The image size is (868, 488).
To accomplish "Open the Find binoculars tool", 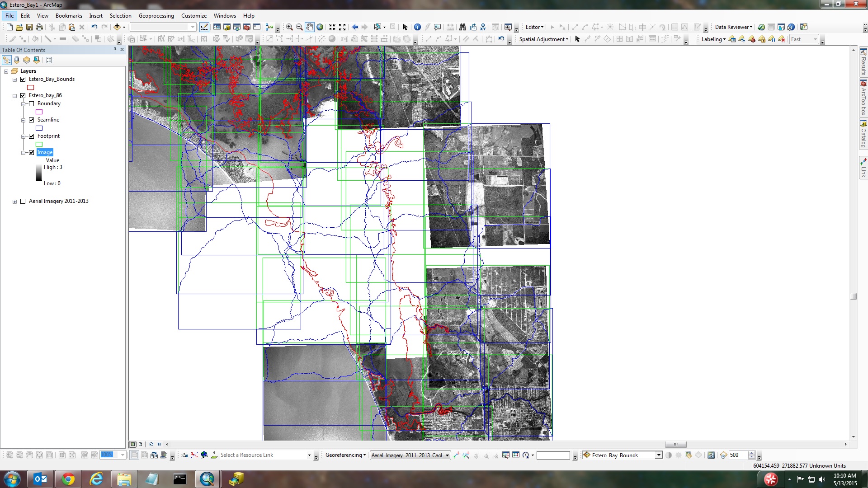I will [462, 27].
